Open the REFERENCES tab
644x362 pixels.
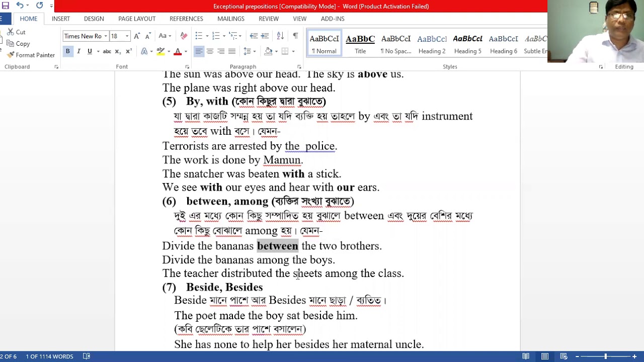(186, 19)
